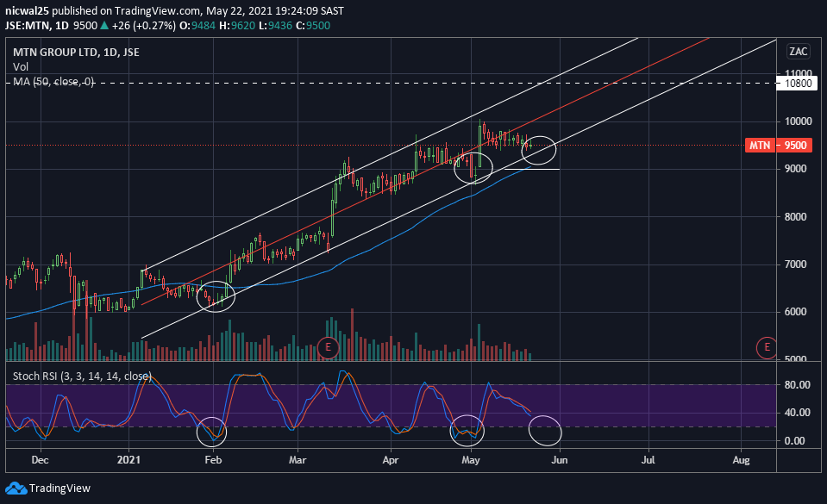The height and width of the screenshot is (504, 827).
Task: Click the 7000 value on price axis
Action: pos(795,264)
